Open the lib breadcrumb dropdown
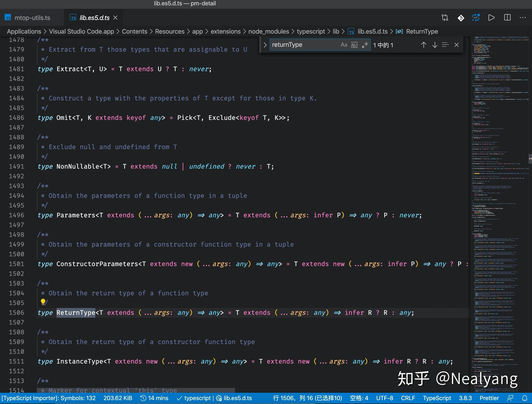Screen dimensions: 532x404 [x=336, y=31]
